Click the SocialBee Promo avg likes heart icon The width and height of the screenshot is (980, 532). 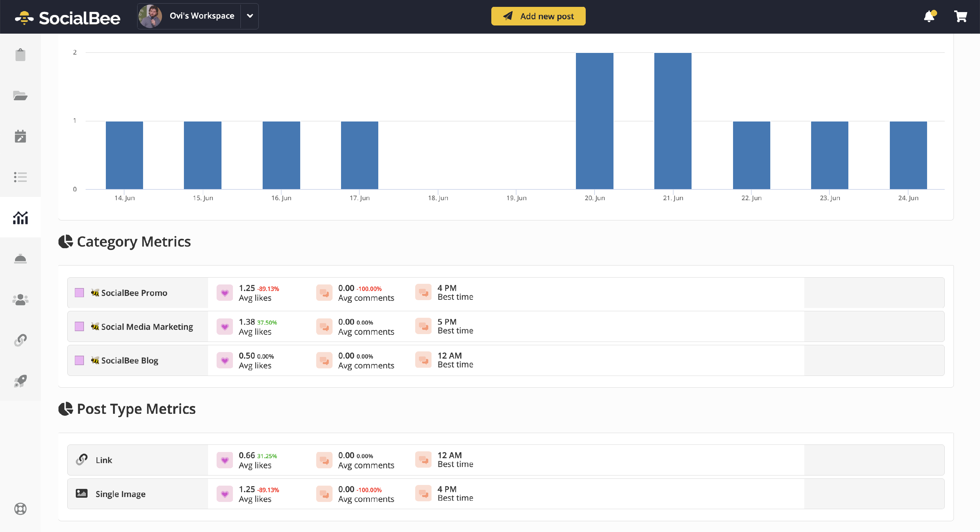pos(224,292)
